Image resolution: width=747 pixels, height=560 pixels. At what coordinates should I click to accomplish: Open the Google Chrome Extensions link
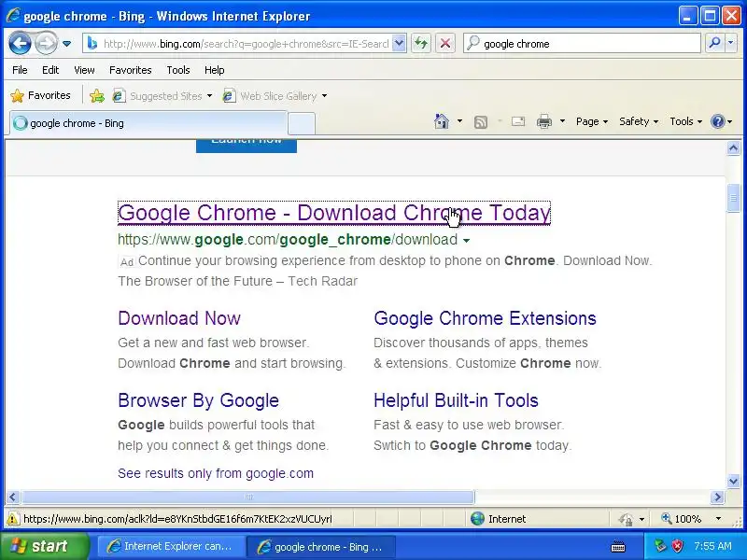[485, 318]
